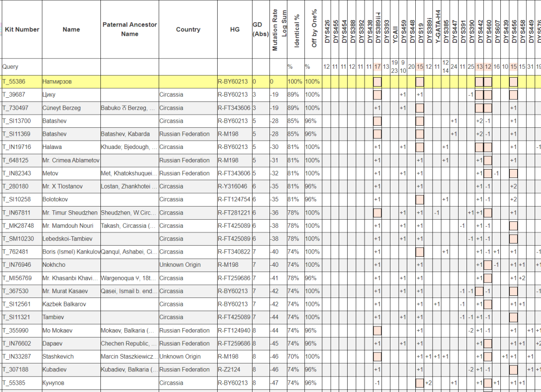Click haplogroup R-Y316046 in Tlostanov row
541x392 pixels.
pos(232,186)
